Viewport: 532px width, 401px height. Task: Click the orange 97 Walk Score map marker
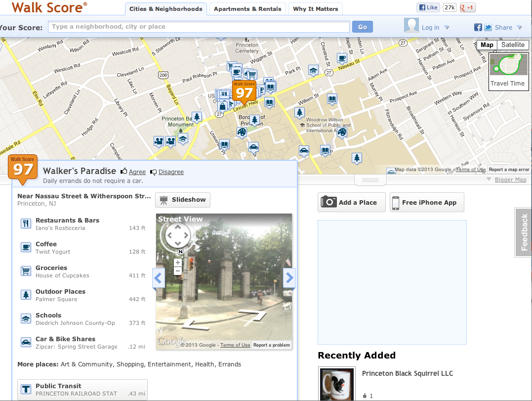click(x=244, y=91)
